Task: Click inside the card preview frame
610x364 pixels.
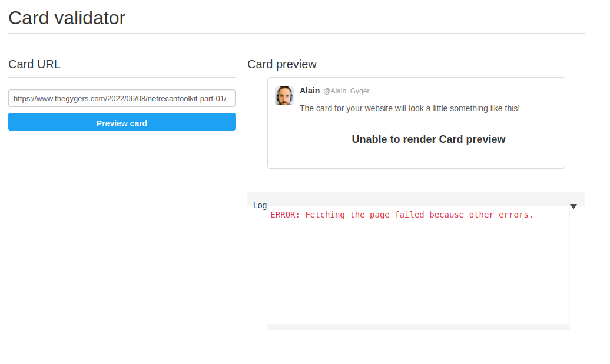Action: tap(416, 122)
